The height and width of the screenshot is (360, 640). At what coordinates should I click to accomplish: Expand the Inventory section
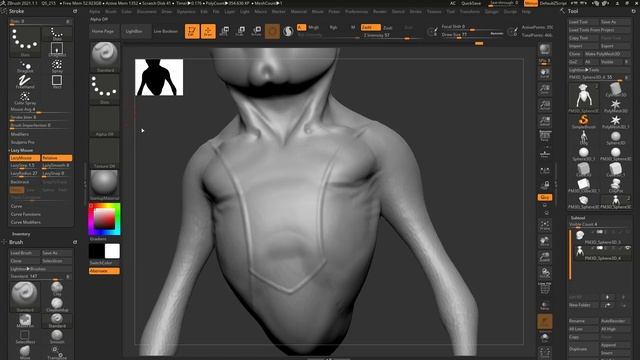click(21, 234)
